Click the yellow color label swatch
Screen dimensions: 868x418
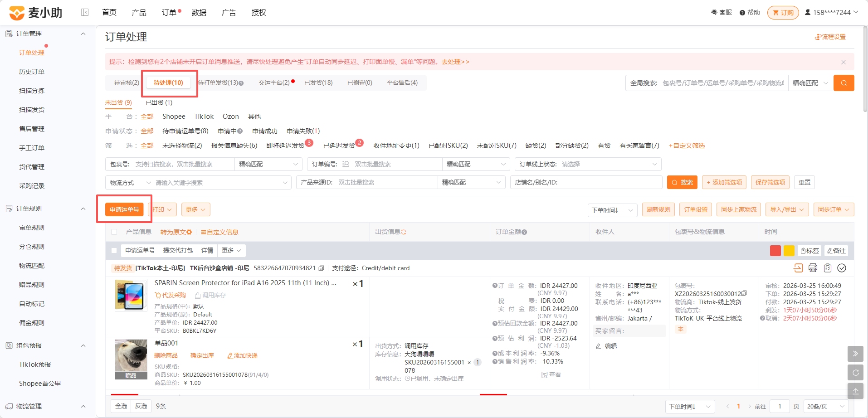(x=789, y=251)
